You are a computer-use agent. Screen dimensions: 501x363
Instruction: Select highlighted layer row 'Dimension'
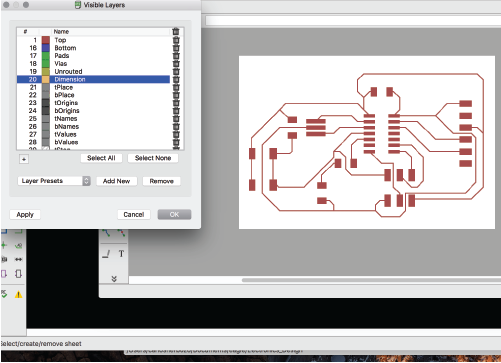[x=94, y=79]
